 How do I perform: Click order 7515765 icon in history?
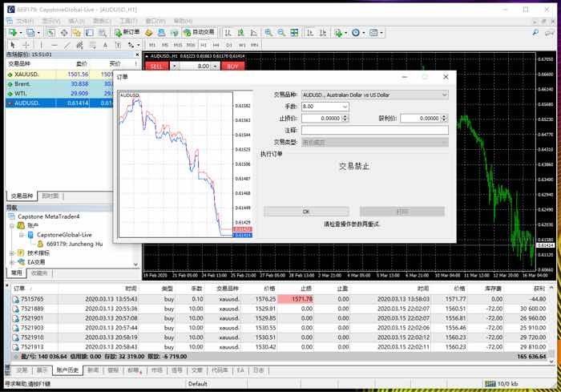pos(17,298)
